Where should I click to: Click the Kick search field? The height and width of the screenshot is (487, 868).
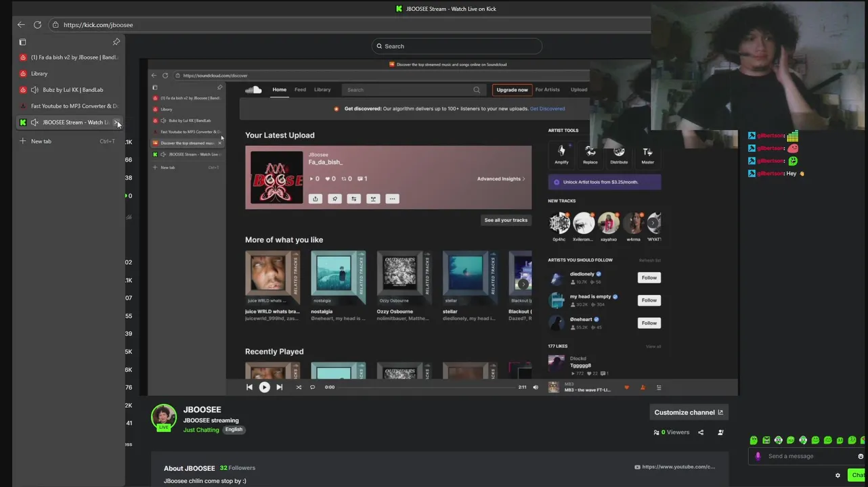point(457,46)
